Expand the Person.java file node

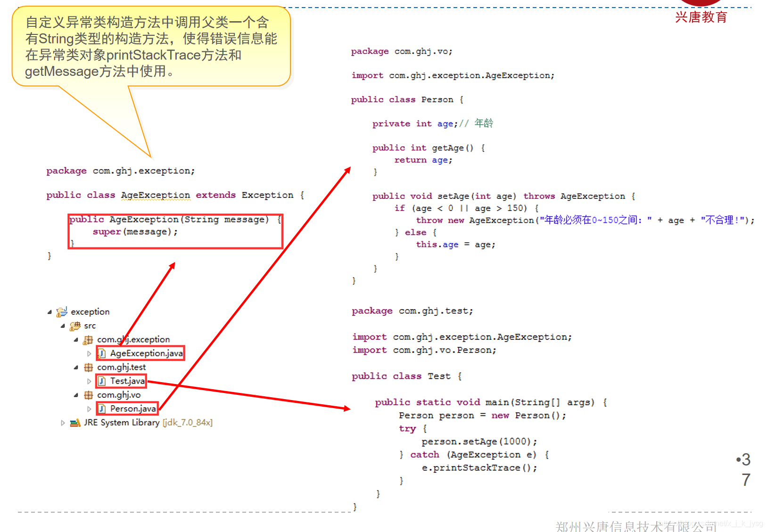tap(89, 409)
